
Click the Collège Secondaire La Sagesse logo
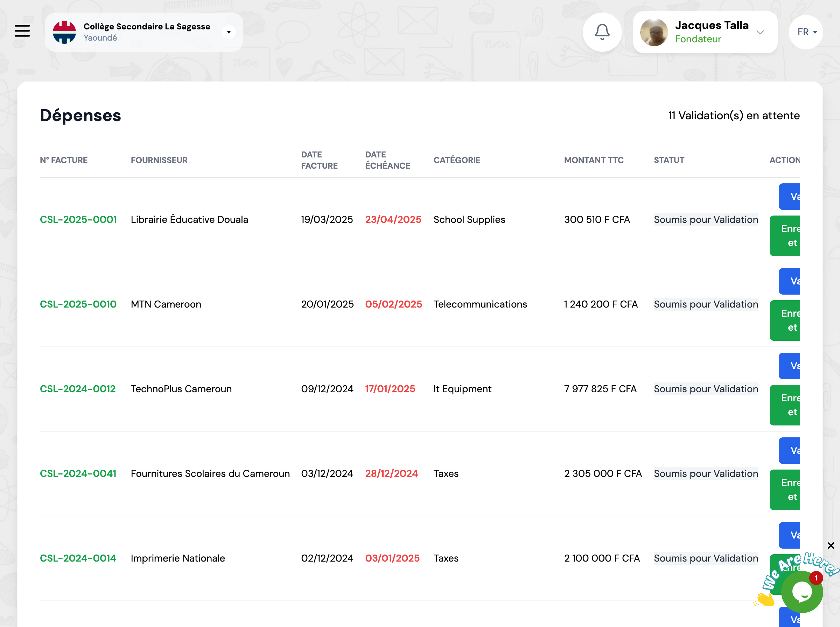[x=64, y=32]
